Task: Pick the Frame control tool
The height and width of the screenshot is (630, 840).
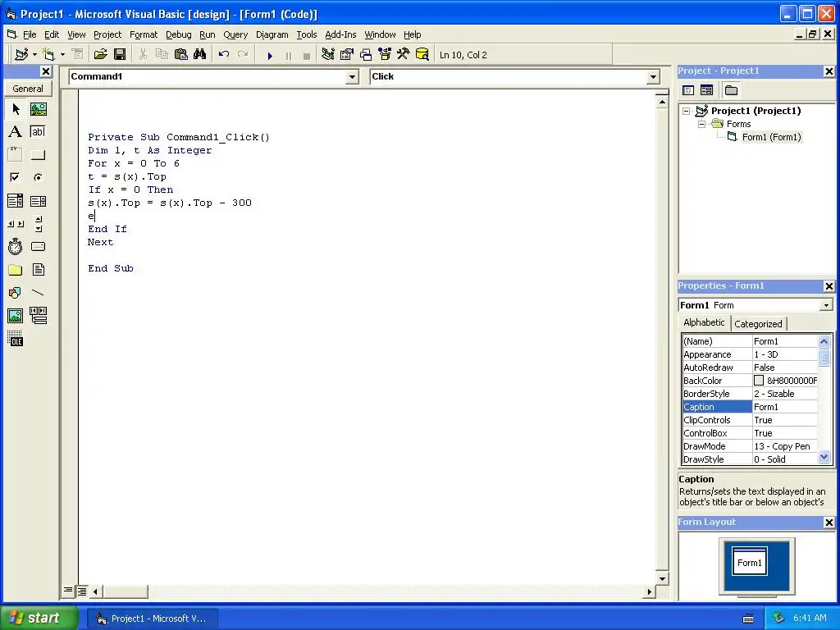Action: pos(16,155)
